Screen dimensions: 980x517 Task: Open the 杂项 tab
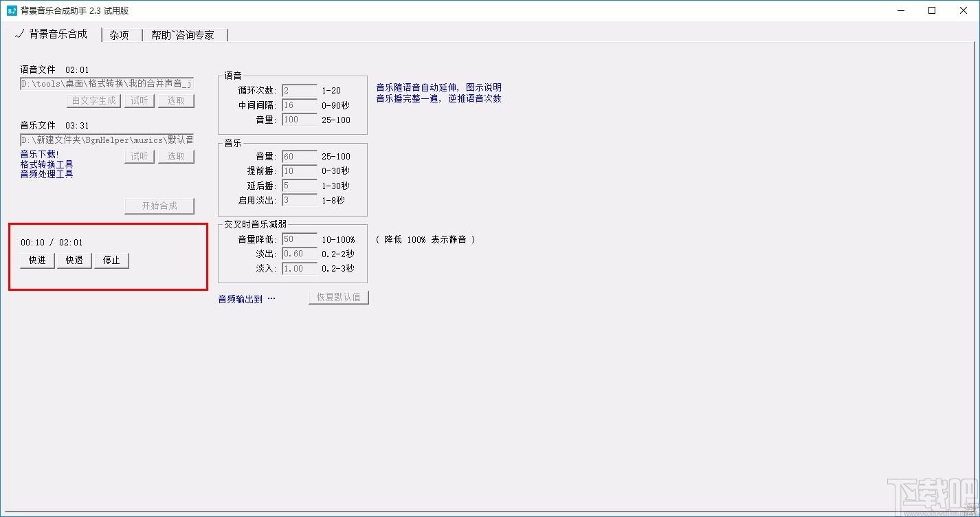(120, 35)
